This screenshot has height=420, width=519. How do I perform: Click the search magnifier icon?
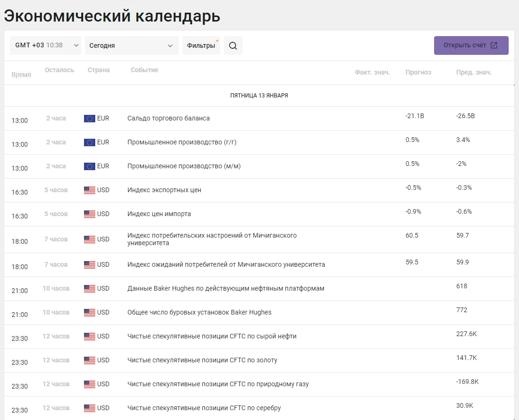233,45
